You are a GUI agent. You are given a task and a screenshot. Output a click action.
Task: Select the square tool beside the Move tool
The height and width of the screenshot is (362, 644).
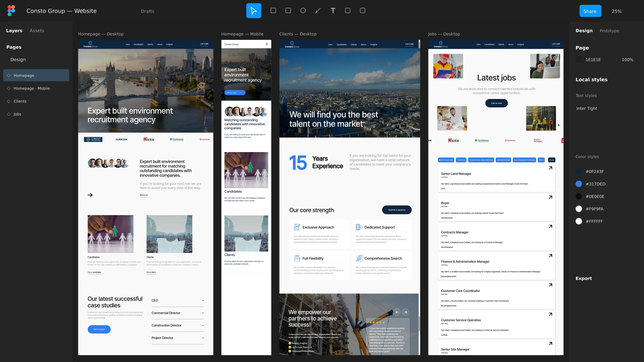(273, 11)
